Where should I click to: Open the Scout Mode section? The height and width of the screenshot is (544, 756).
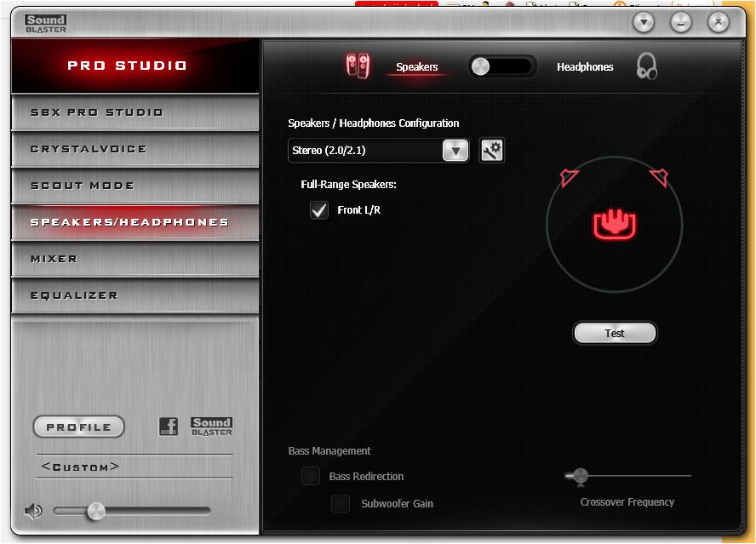(x=135, y=186)
